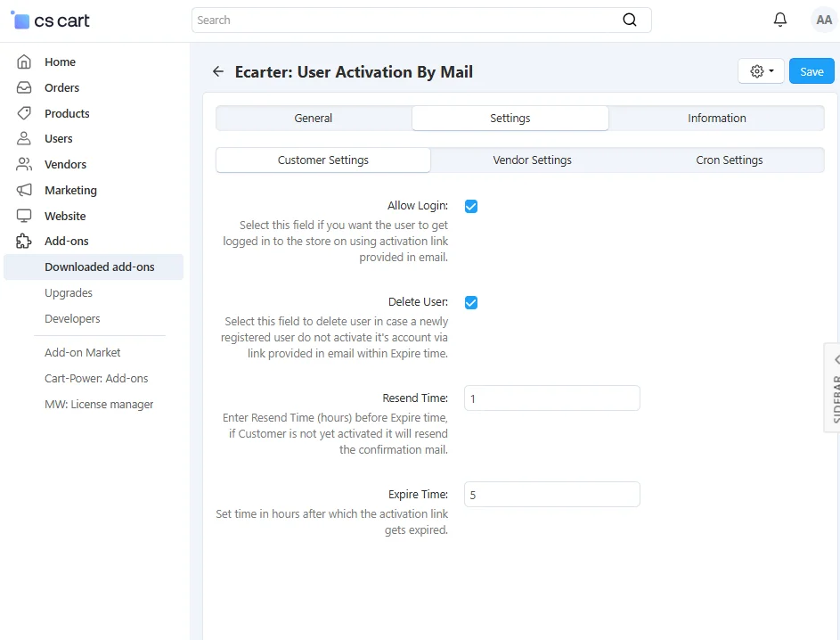
Task: Open the Cron Settings tab
Action: click(729, 160)
